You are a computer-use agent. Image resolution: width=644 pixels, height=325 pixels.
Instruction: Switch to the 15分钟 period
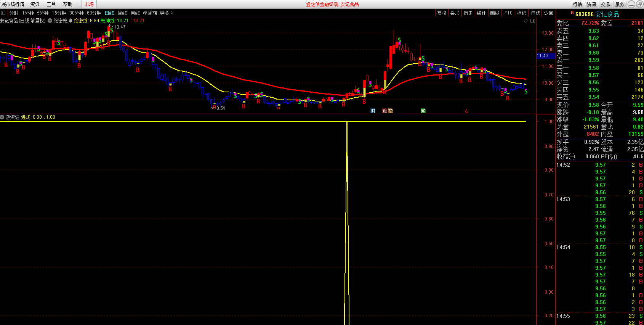point(59,13)
